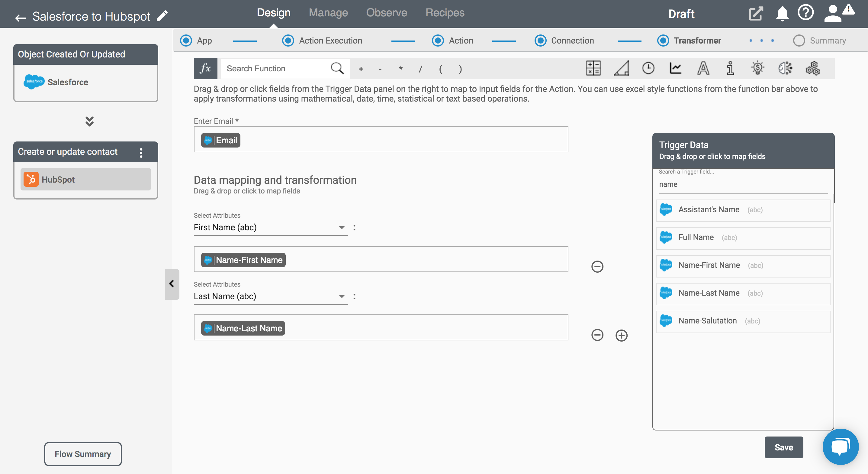Switch to the Observe tab
868x474 pixels.
387,13
